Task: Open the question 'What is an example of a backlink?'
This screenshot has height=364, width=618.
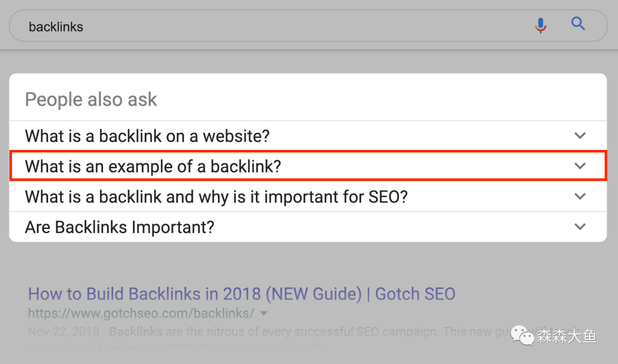Action: tap(153, 167)
